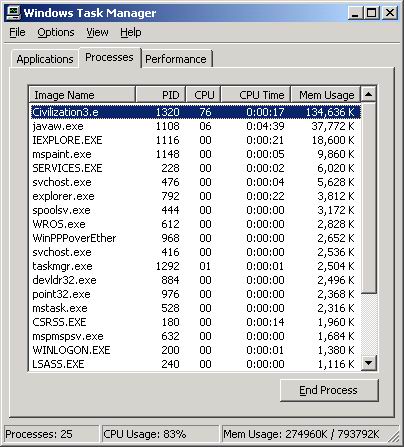Image resolution: width=404 pixels, height=447 pixels.
Task: Select the taskmgr.exe process row
Action: (x=196, y=266)
